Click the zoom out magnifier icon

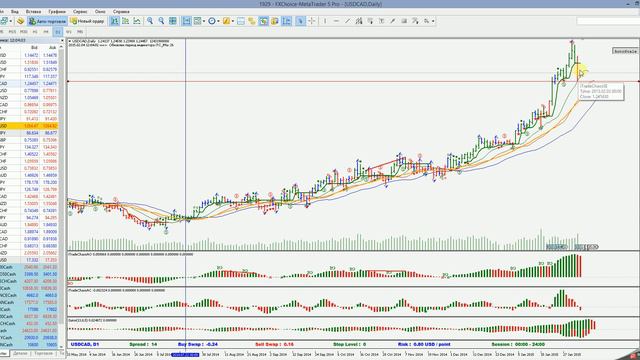tap(161, 21)
